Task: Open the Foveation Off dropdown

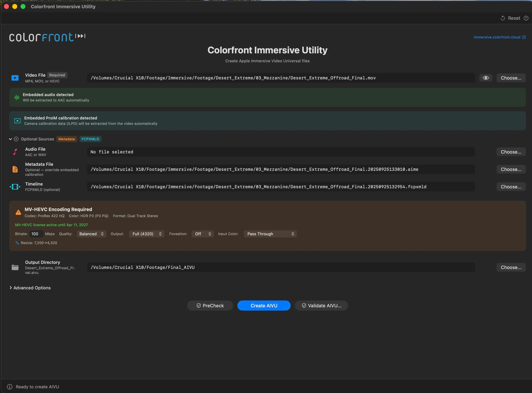Action: pyautogui.click(x=203, y=234)
